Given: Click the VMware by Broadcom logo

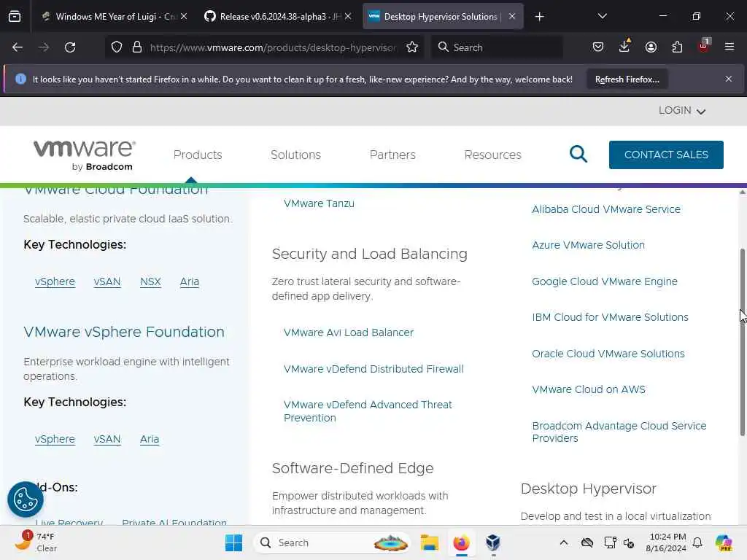Looking at the screenshot, I should 85,155.
